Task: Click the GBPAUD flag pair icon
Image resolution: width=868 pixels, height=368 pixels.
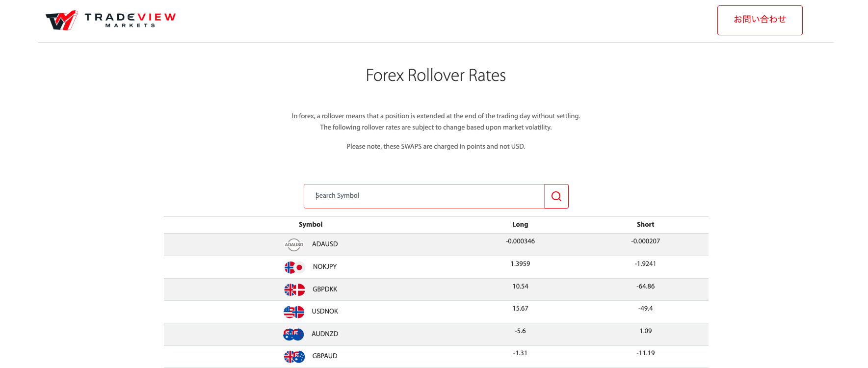Action: [x=294, y=357]
